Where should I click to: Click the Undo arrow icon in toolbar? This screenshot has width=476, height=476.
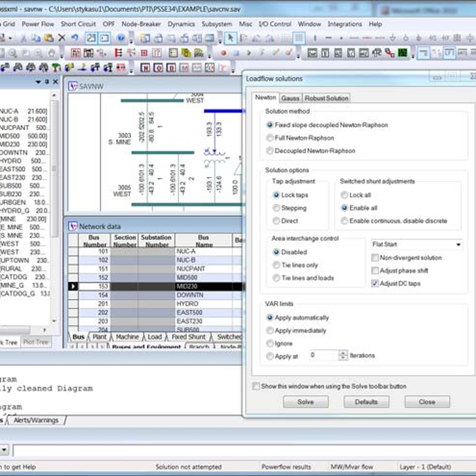pyautogui.click(x=75, y=38)
